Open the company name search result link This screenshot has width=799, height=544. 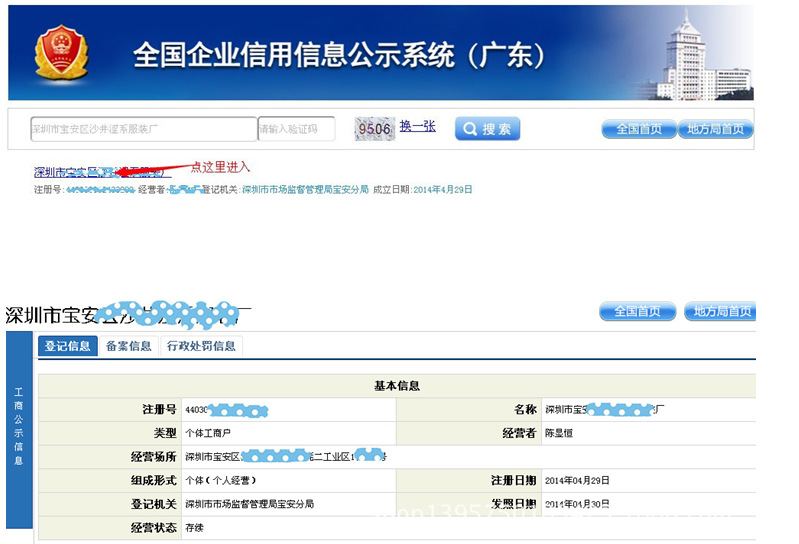pos(100,173)
